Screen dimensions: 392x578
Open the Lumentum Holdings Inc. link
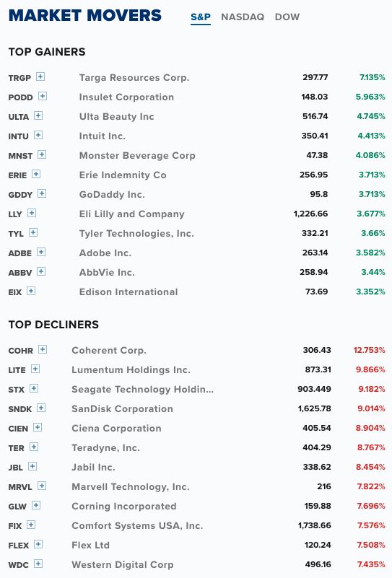131,369
